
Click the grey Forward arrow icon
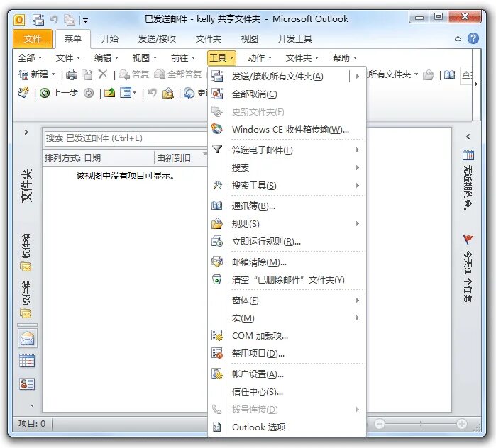[89, 93]
